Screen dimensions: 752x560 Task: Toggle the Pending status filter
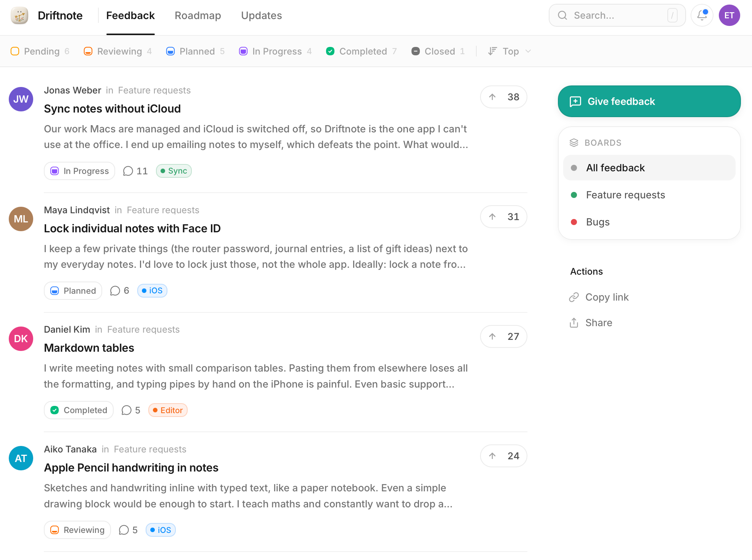[x=40, y=51]
